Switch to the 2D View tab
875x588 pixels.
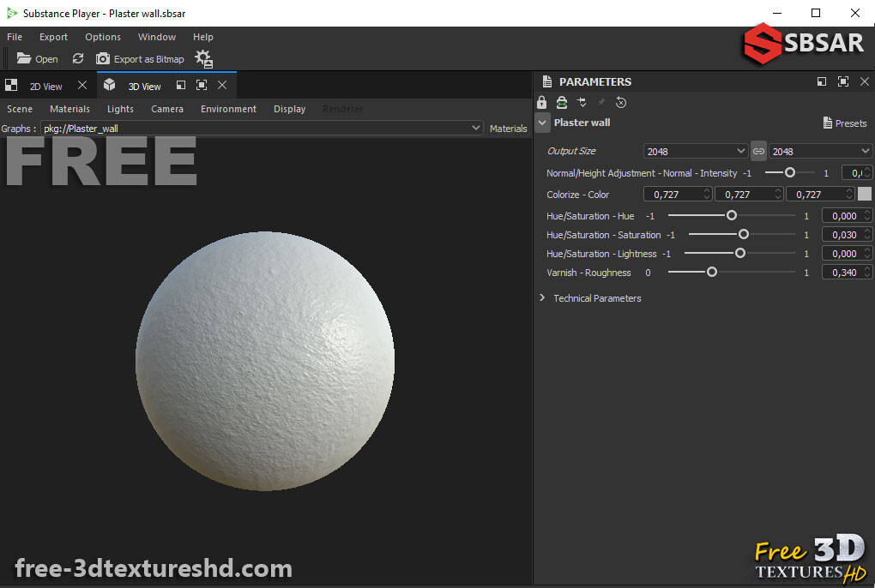45,85
